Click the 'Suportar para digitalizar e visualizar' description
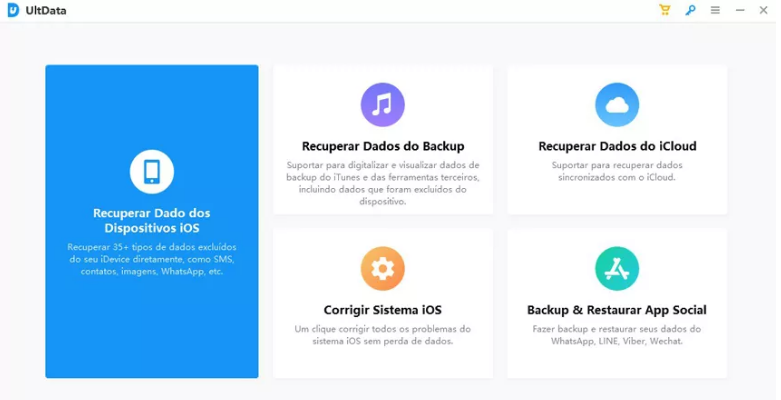This screenshot has width=781, height=400. (383, 183)
